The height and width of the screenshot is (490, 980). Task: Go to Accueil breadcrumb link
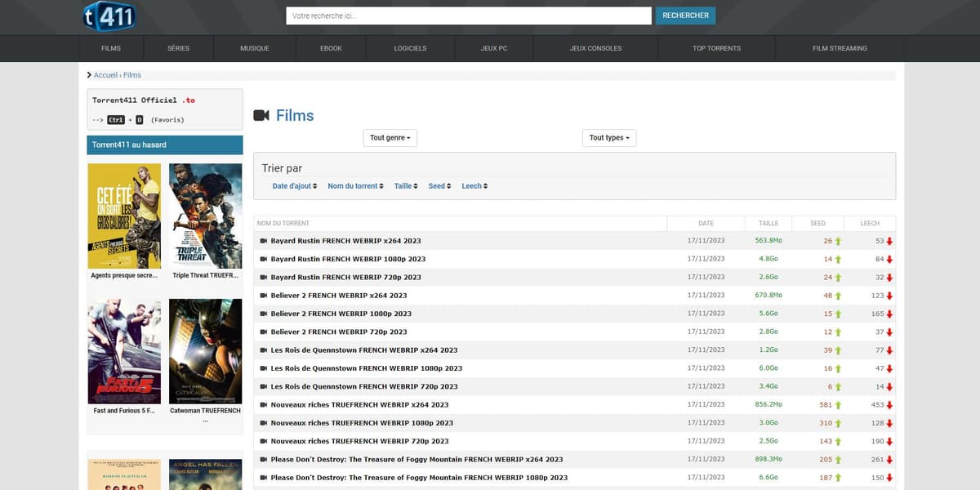106,75
